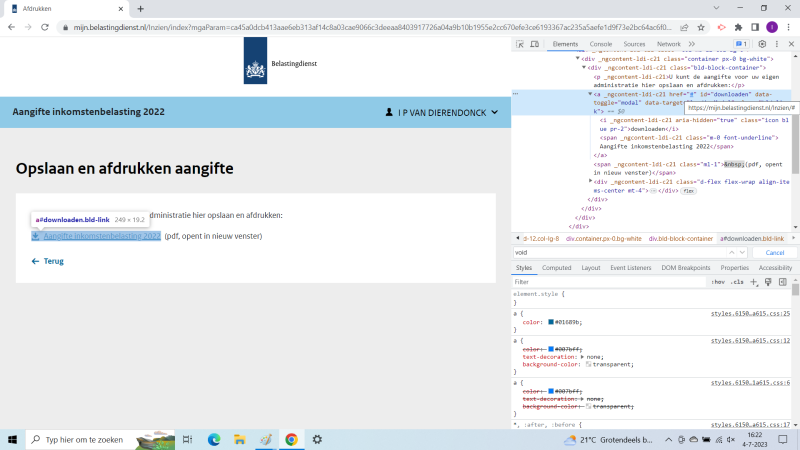Open the Network tab
The width and height of the screenshot is (800, 450).
(x=668, y=44)
